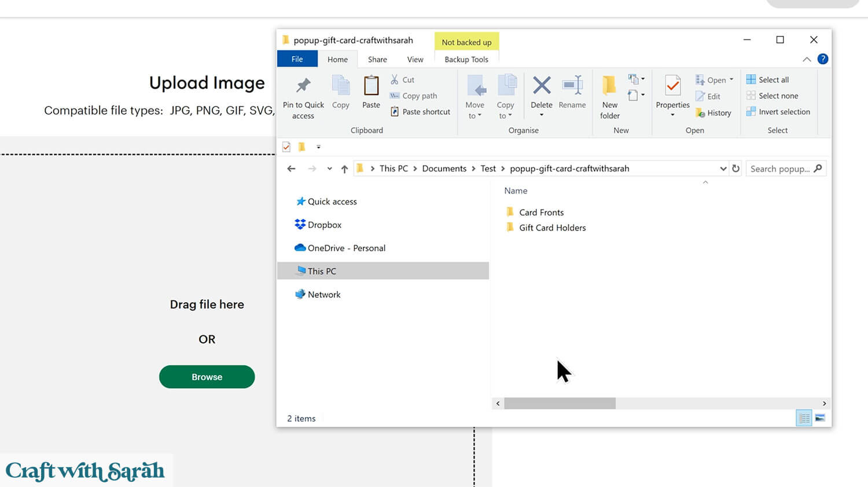This screenshot has height=487, width=868.
Task: Click the Rename icon in Organise group
Action: tap(572, 86)
